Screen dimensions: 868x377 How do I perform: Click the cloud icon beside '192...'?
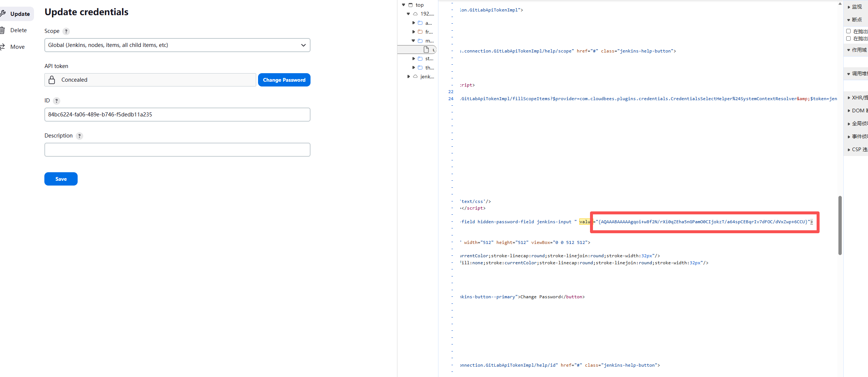coord(415,14)
